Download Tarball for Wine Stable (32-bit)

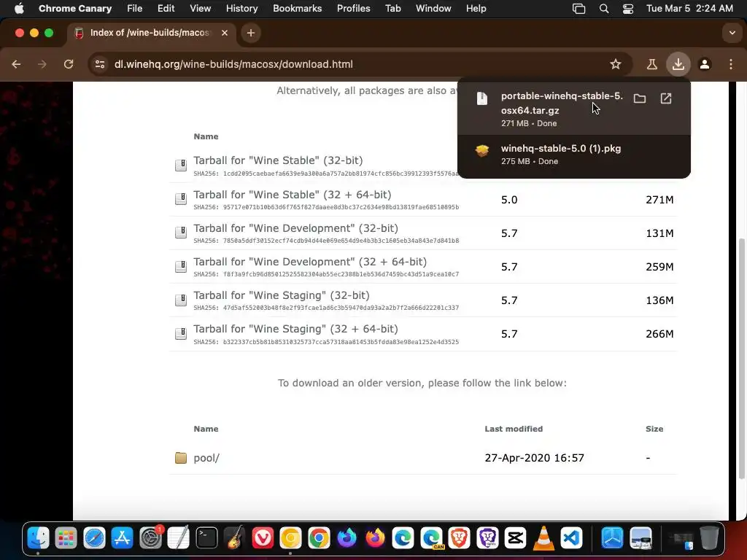click(x=278, y=160)
